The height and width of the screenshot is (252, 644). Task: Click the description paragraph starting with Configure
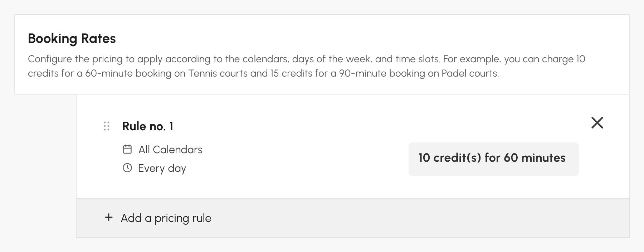pos(307,66)
